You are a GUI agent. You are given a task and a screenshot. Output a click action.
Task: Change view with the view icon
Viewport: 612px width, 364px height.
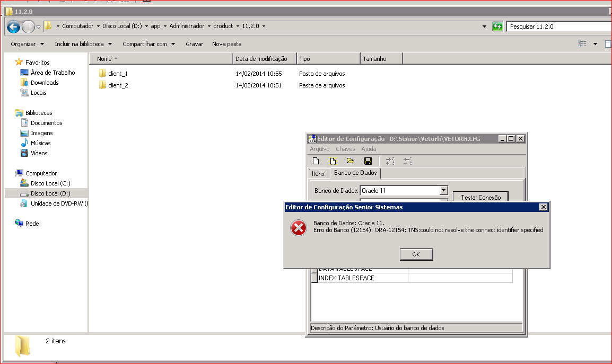[582, 44]
